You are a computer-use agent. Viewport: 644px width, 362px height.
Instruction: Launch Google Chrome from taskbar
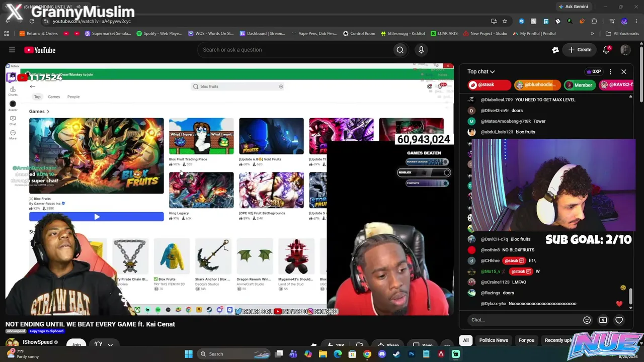pyautogui.click(x=367, y=354)
